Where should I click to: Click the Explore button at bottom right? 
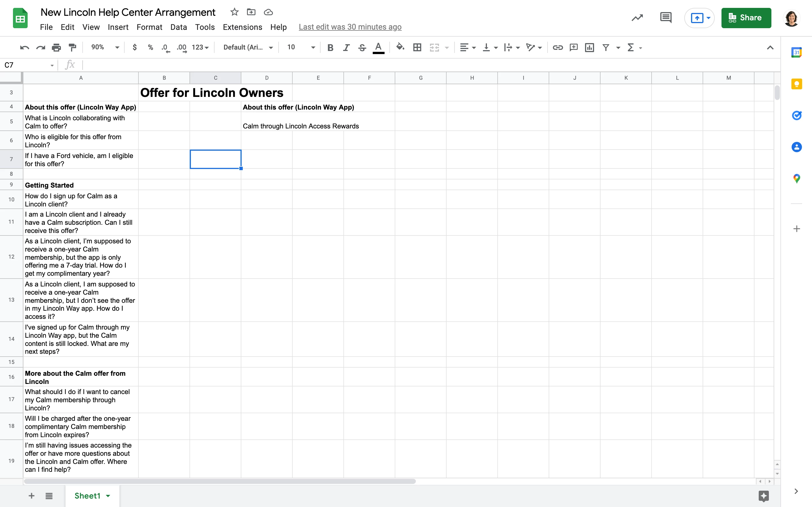[x=763, y=496]
